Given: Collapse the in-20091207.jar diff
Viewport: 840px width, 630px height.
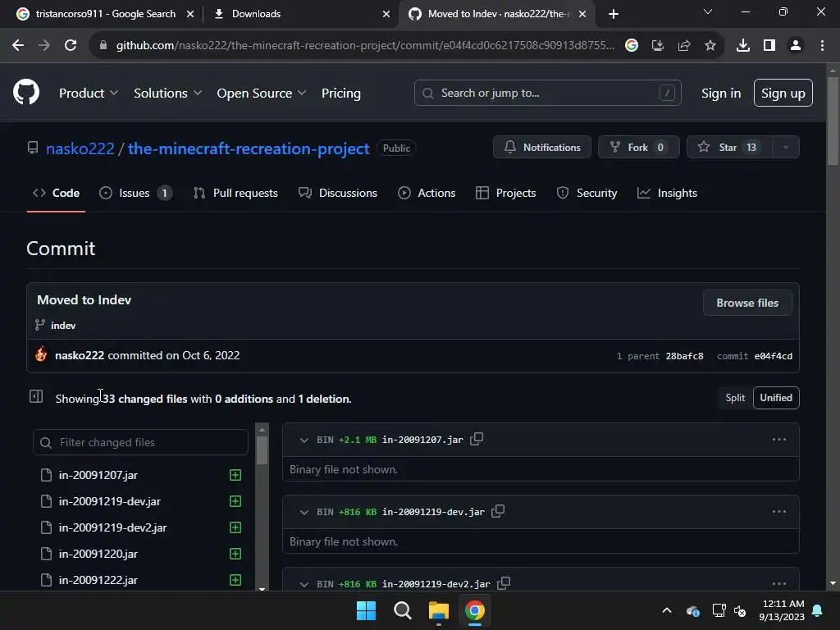Looking at the screenshot, I should click(x=304, y=440).
